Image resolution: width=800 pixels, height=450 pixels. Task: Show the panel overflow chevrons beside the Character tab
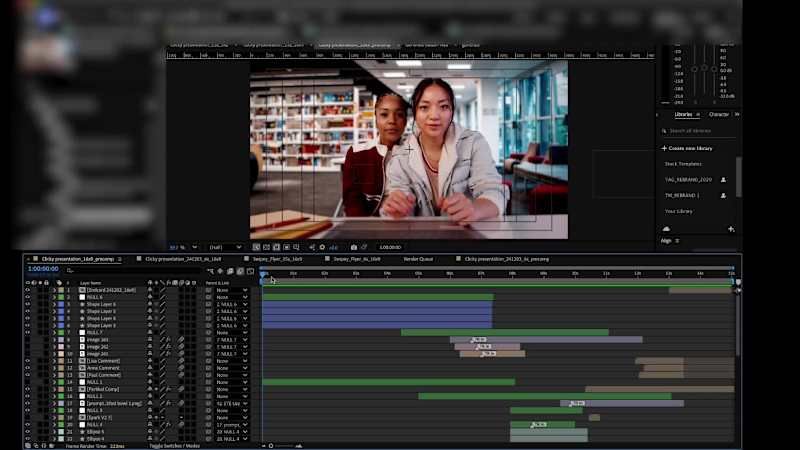pyautogui.click(x=737, y=114)
